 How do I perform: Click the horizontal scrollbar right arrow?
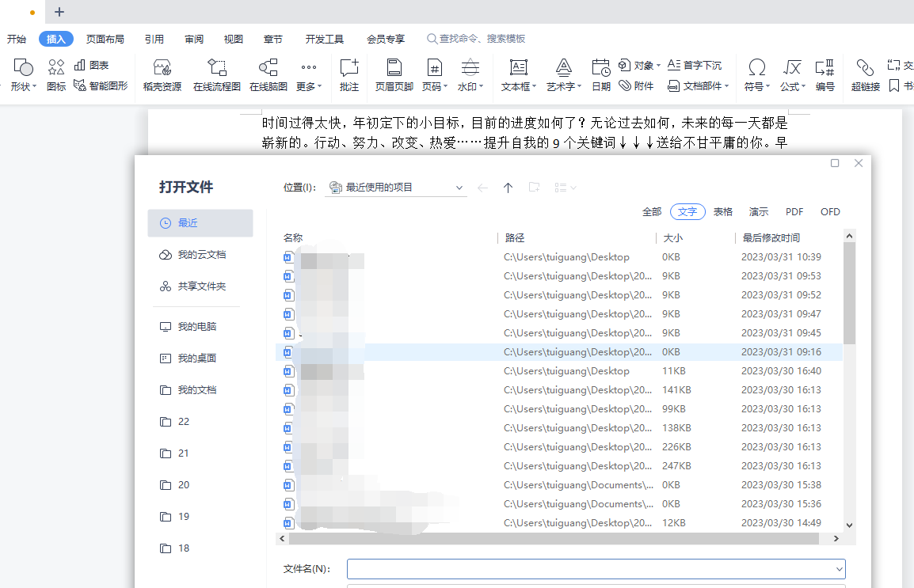point(836,538)
